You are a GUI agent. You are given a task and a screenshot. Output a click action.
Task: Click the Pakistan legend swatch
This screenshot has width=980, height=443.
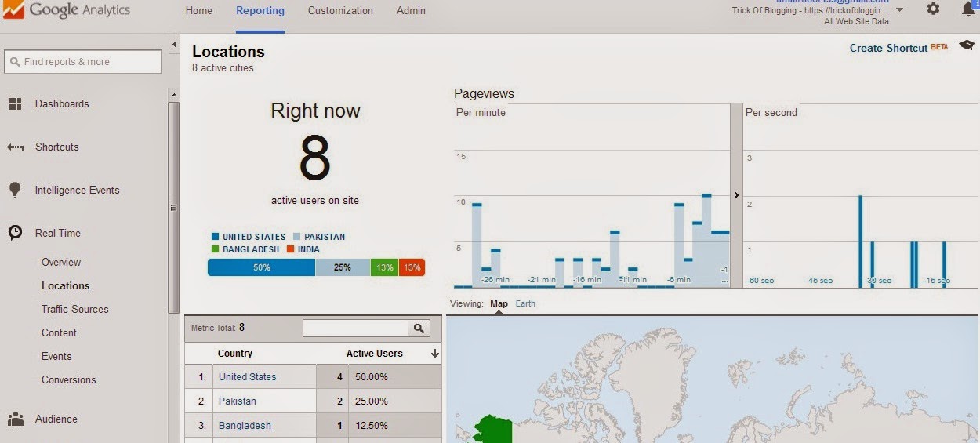point(297,236)
